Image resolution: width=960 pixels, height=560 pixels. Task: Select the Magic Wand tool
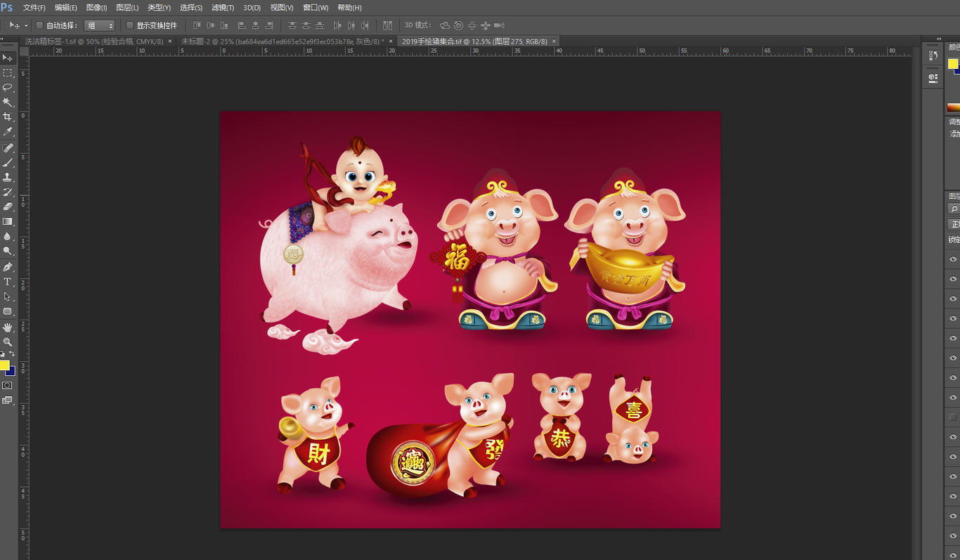[8, 102]
